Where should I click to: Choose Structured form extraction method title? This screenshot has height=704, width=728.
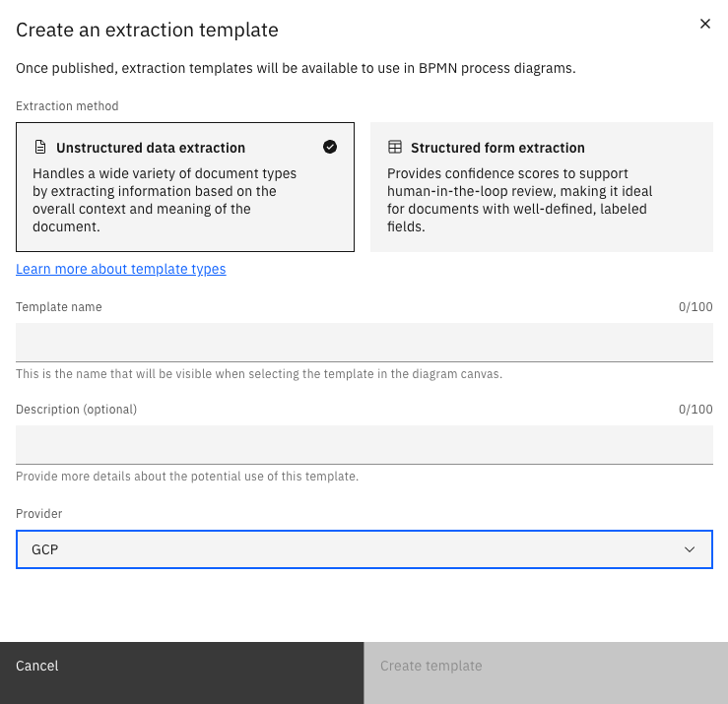(497, 148)
